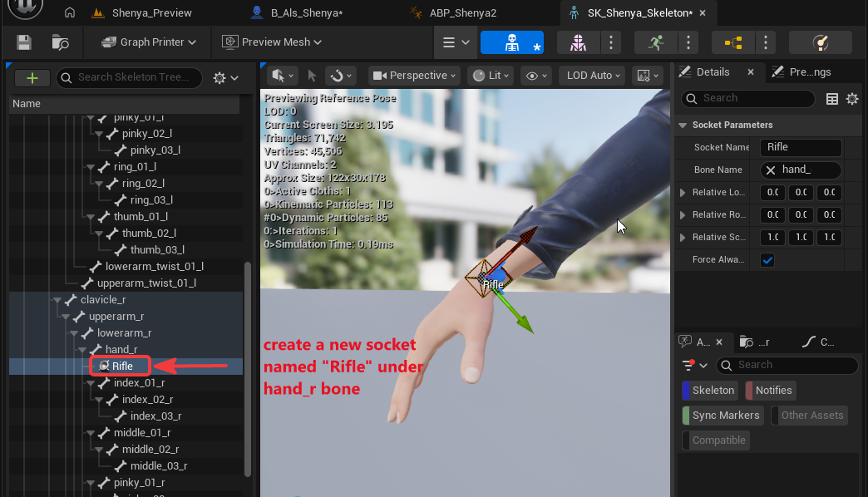Toggle the Other Assets filter

coord(810,415)
